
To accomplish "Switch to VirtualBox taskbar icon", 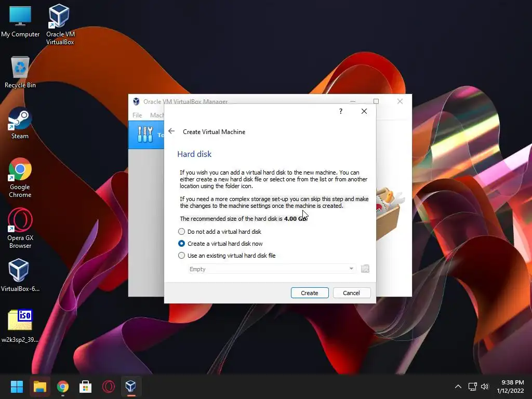I will pos(131,387).
